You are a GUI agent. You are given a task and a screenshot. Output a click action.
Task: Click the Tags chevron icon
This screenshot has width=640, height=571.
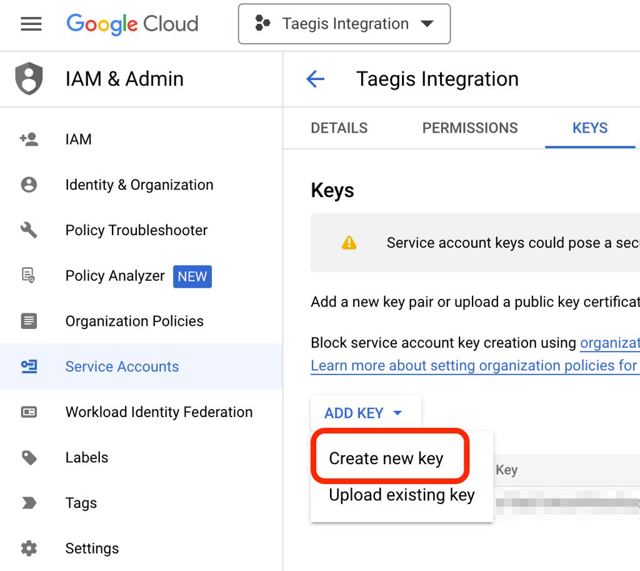point(29,503)
